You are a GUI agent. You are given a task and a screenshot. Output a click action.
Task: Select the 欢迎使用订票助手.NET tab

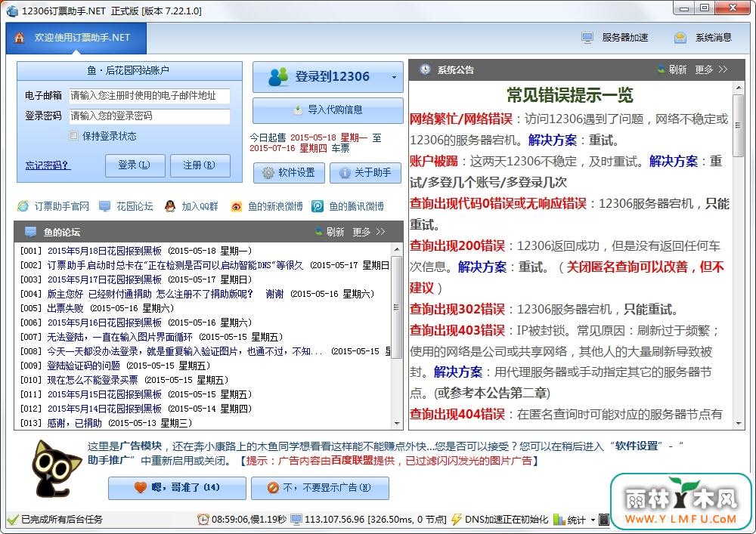tap(76, 38)
